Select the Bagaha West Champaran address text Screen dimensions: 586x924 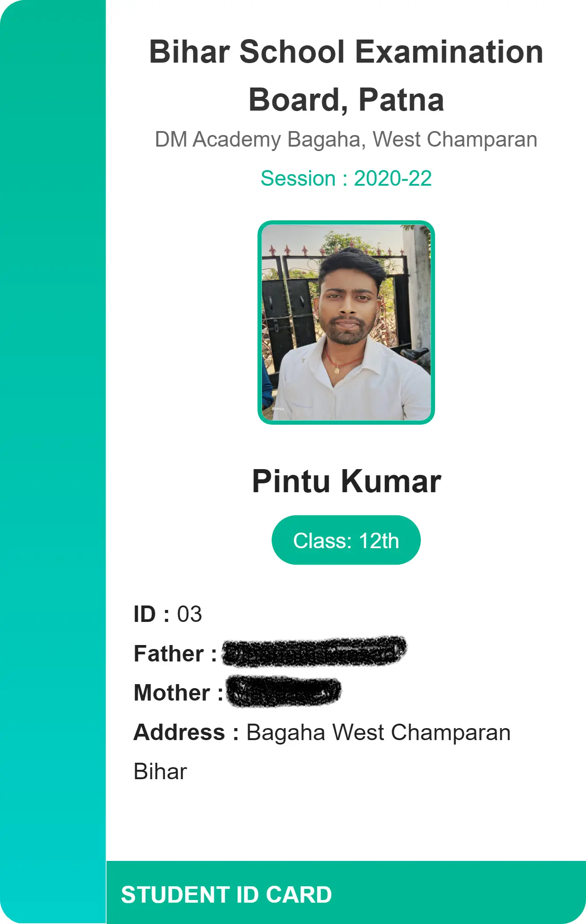pyautogui.click(x=378, y=732)
